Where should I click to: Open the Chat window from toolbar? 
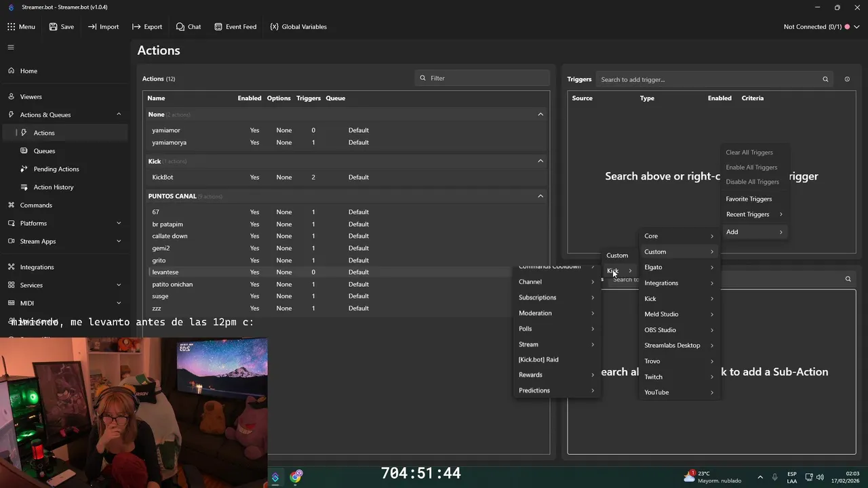[x=189, y=26]
